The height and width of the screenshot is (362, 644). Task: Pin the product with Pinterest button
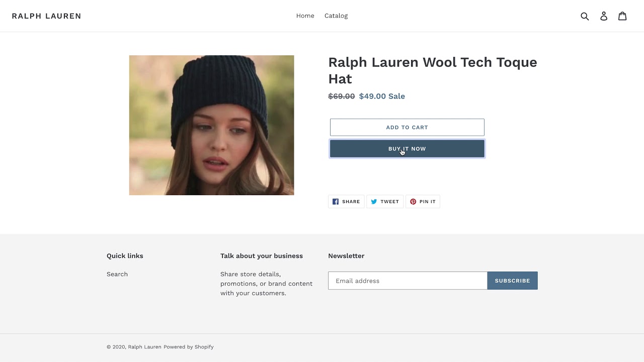(423, 202)
